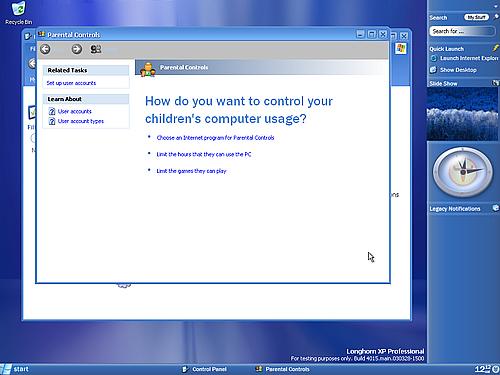Click the Quick Launch tile header

463,49
